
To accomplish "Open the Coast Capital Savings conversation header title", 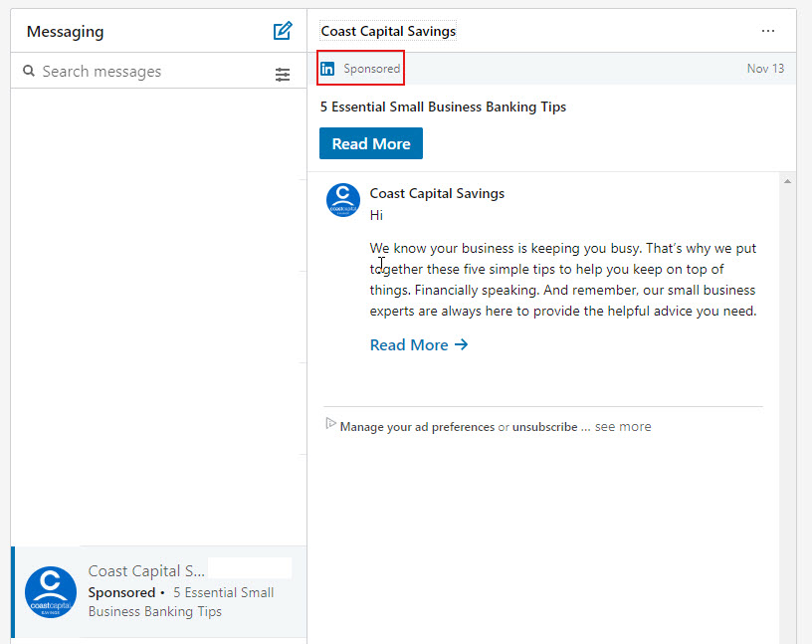I will click(388, 31).
